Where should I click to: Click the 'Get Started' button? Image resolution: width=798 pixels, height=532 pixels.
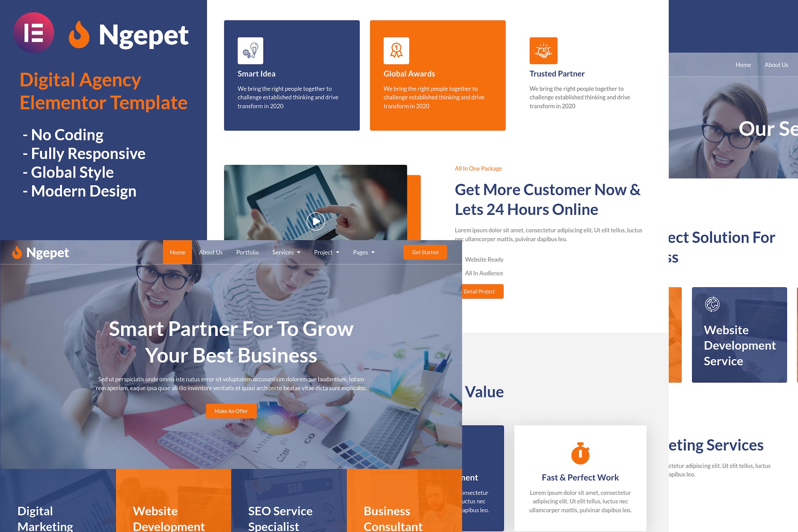point(425,252)
